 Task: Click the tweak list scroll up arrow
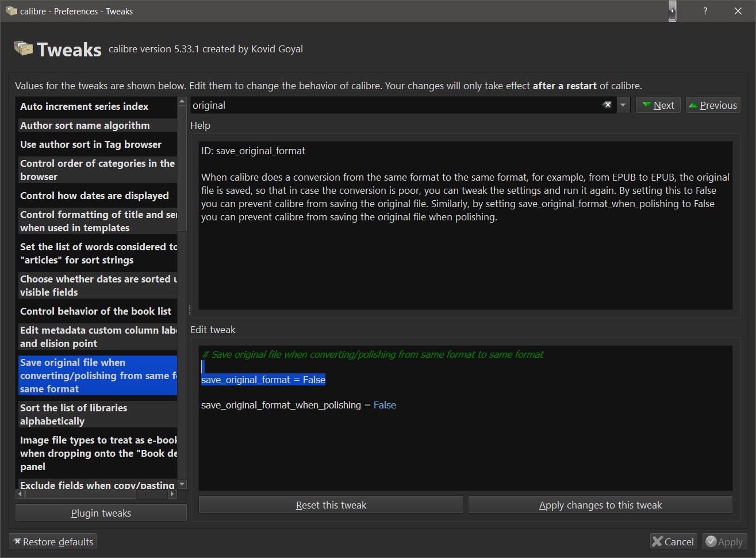point(182,102)
